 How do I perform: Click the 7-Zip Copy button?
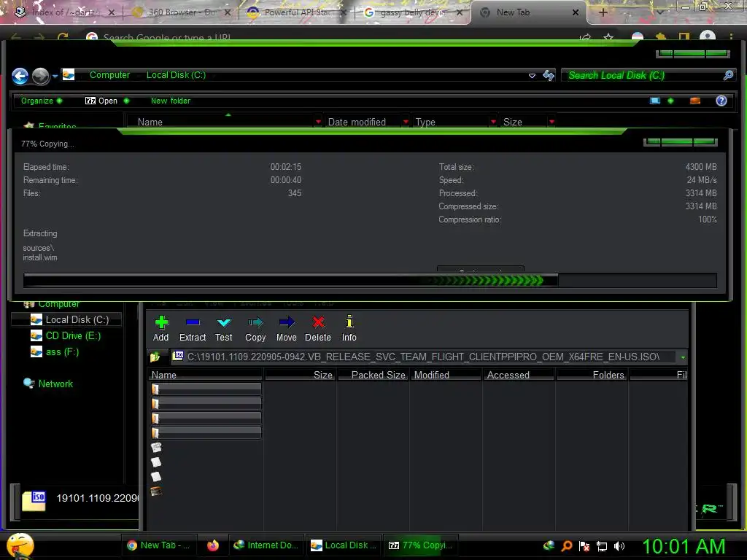point(255,329)
